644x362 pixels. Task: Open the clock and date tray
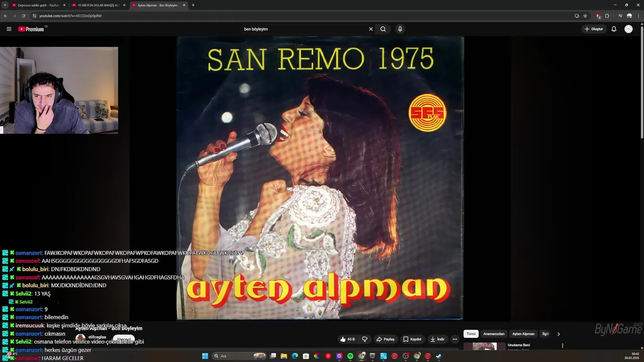pyautogui.click(x=632, y=356)
